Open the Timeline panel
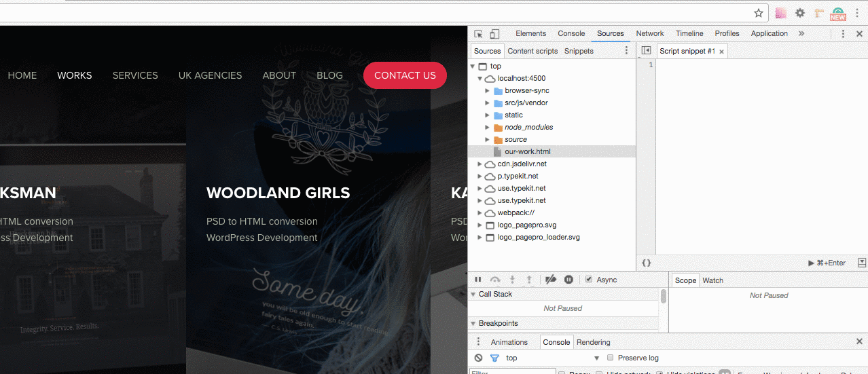Viewport: 868px width, 374px height. tap(689, 33)
